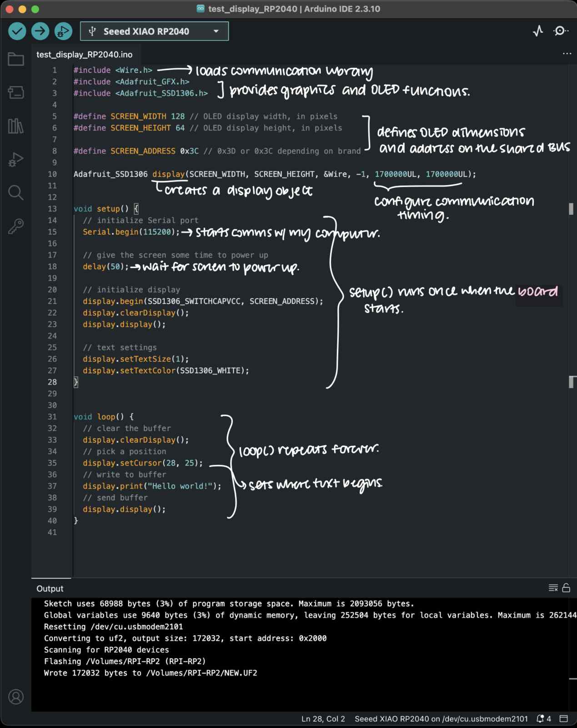Image resolution: width=577 pixels, height=728 pixels.
Task: Click line number 28 in the gutter
Action: [x=52, y=382]
